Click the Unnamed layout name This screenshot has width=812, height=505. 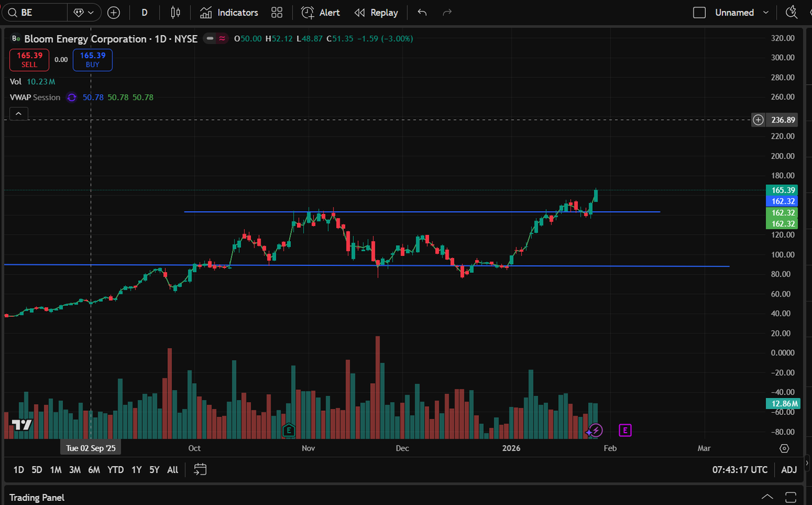734,12
